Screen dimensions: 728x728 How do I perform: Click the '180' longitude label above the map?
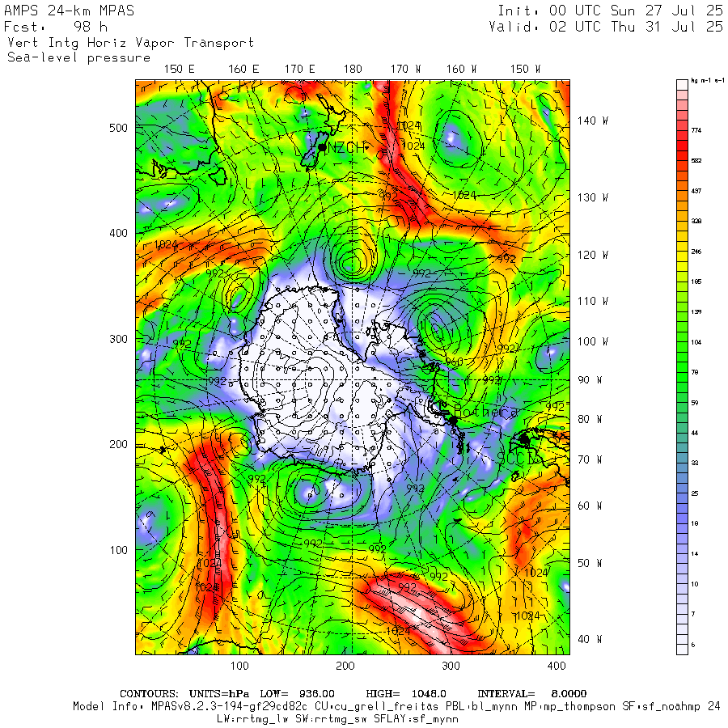(x=353, y=70)
